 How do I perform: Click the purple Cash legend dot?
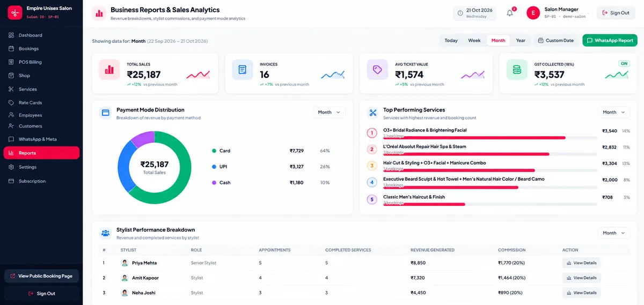point(214,183)
